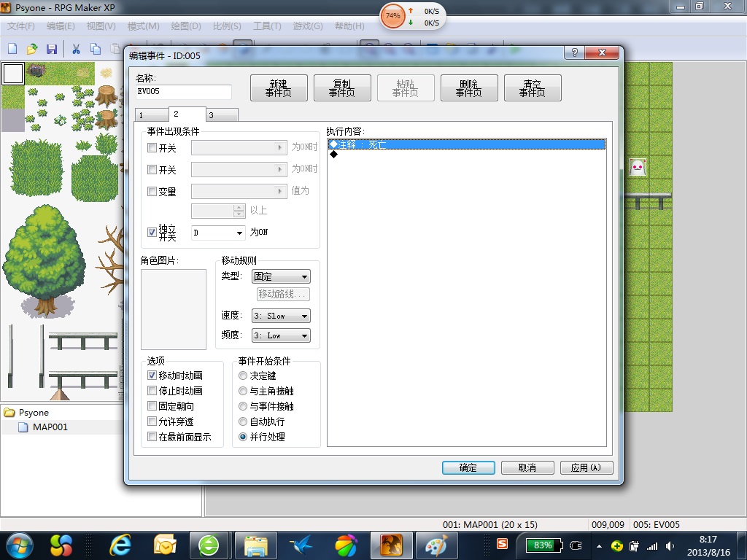Select the large tree tile in tileset
This screenshot has width=747, height=560.
click(x=43, y=261)
